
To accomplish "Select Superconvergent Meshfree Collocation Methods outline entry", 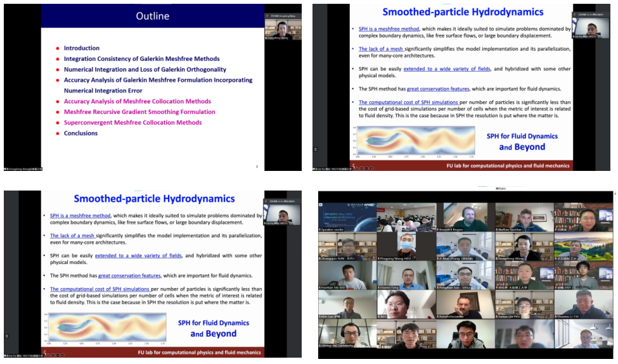I will [x=132, y=123].
